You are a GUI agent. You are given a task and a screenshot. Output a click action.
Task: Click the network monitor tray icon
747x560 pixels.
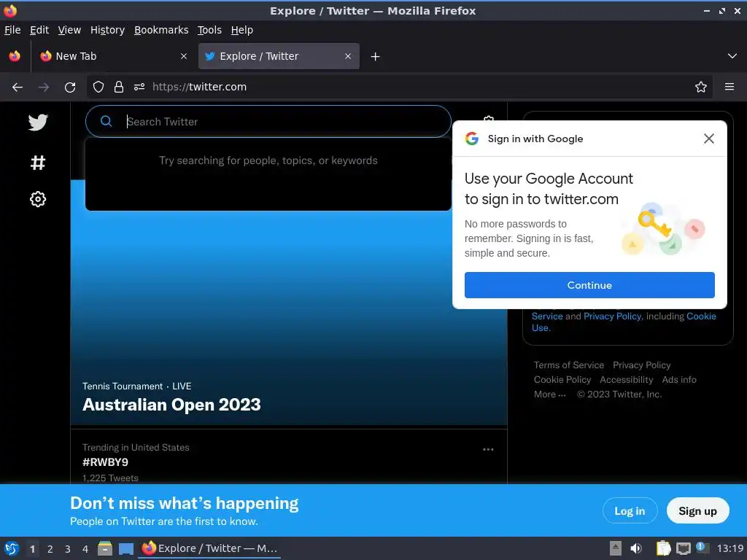tap(683, 548)
